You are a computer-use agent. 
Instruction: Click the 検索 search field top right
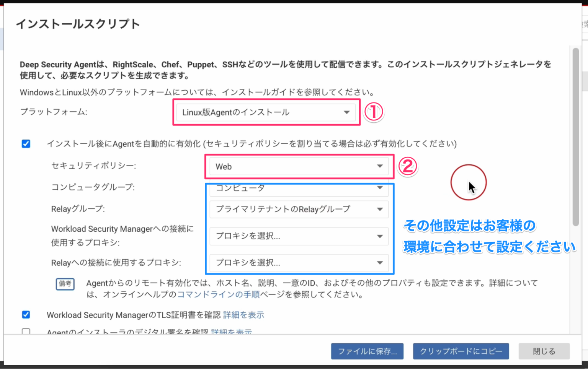point(585,24)
